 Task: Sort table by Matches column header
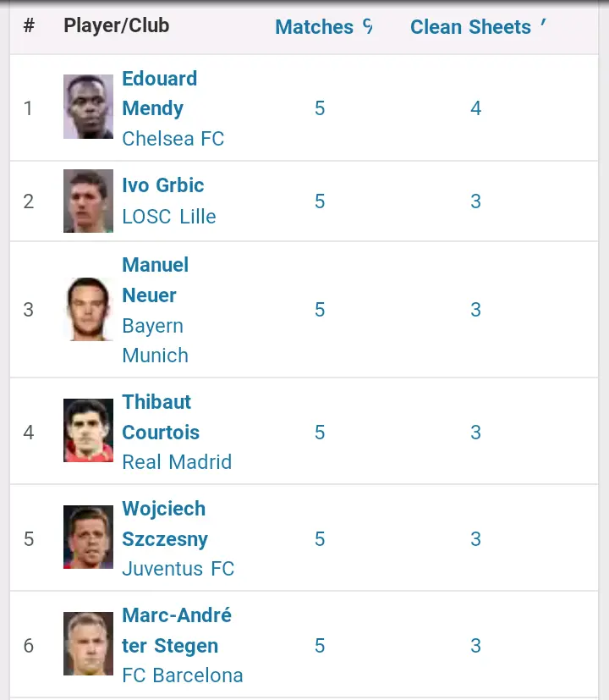[x=315, y=27]
